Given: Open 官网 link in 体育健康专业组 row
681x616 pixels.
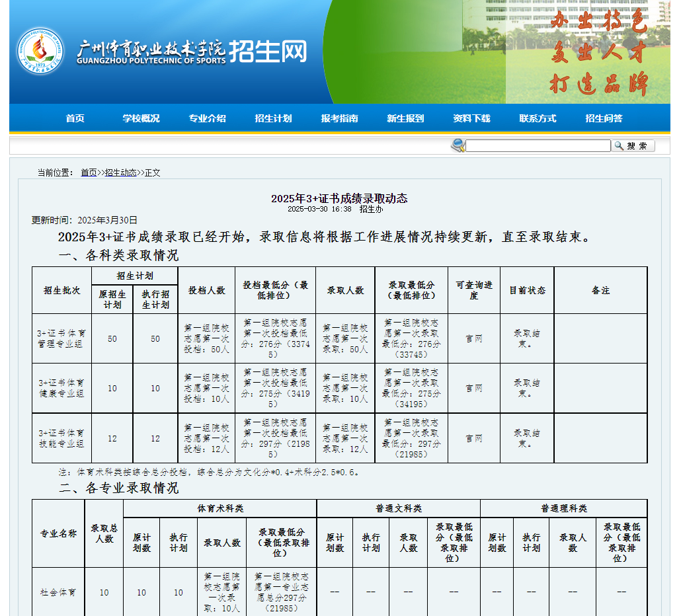Looking at the screenshot, I should [x=474, y=388].
